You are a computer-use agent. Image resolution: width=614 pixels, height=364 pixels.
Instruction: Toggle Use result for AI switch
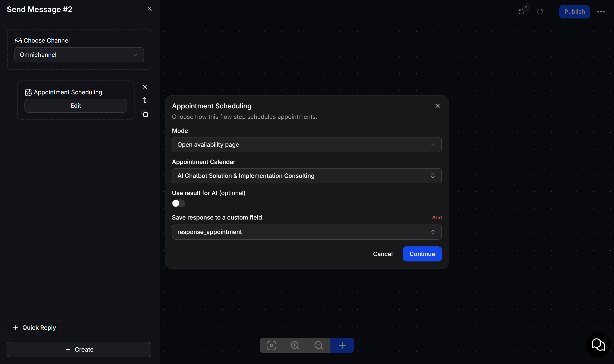(x=179, y=203)
